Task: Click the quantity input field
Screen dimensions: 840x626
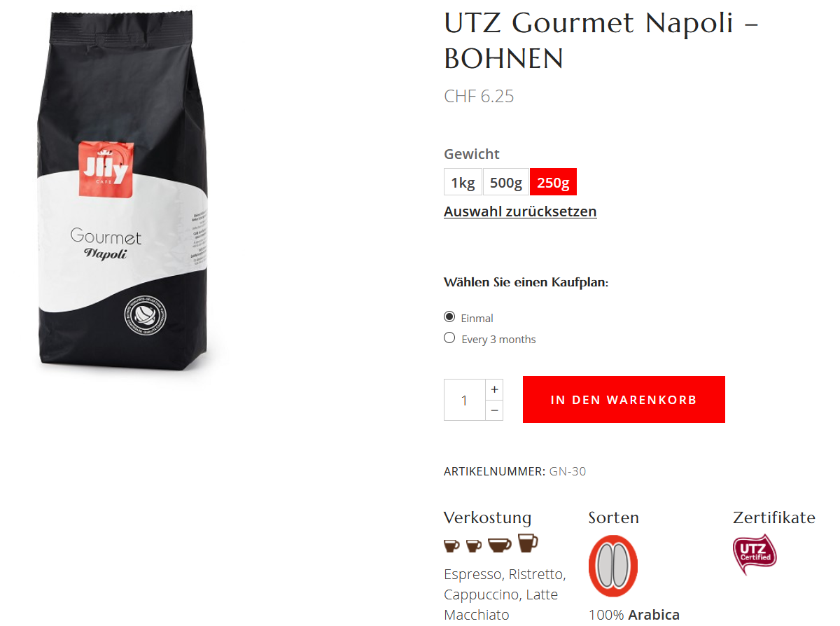Action: [x=465, y=400]
